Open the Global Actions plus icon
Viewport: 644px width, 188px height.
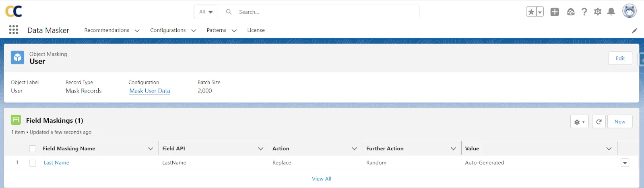[x=555, y=12]
